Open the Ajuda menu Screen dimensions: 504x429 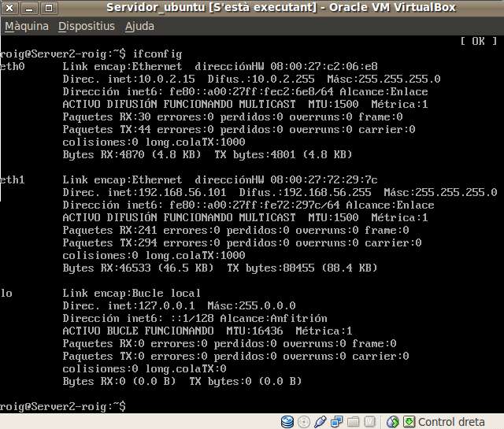139,26
